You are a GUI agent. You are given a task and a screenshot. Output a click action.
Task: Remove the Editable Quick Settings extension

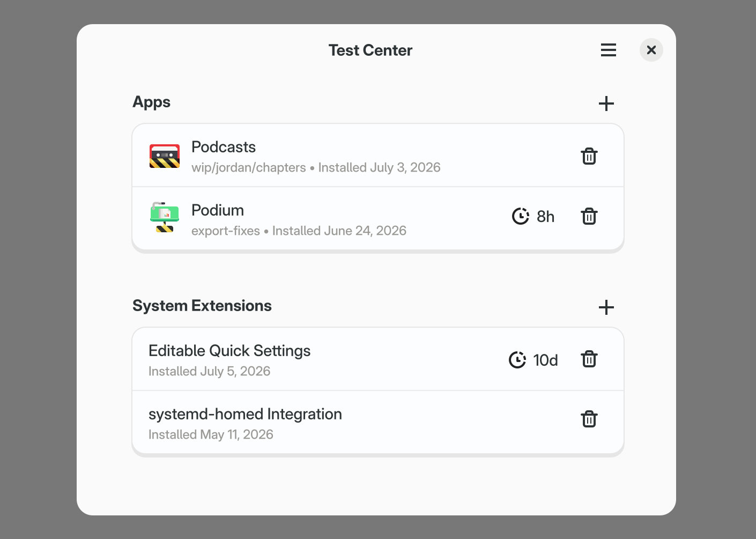(x=589, y=359)
